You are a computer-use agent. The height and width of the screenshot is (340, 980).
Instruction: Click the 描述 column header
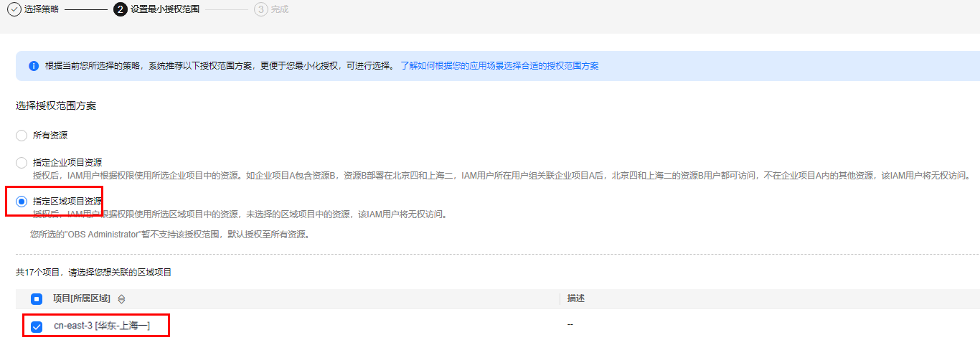click(575, 298)
